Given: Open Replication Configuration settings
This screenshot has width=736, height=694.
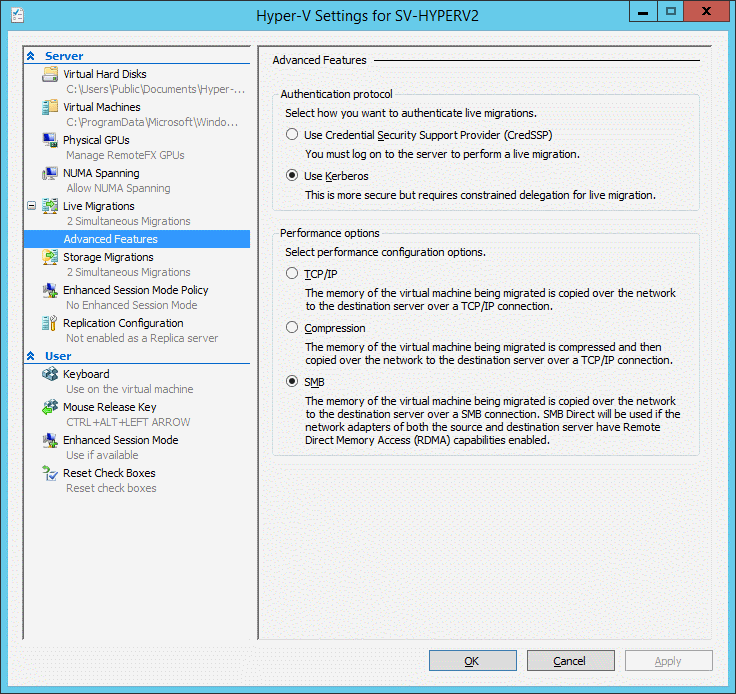Looking at the screenshot, I should point(123,323).
